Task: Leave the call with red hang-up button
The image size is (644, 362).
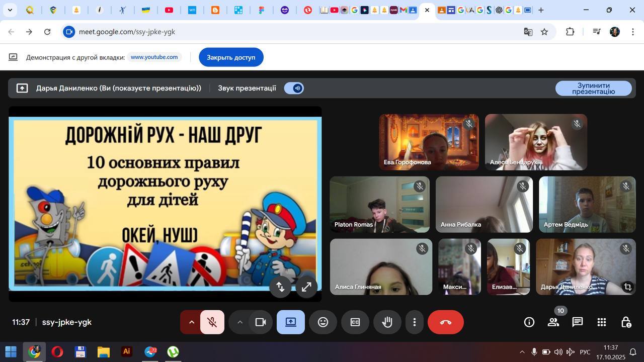Action: coord(445,322)
